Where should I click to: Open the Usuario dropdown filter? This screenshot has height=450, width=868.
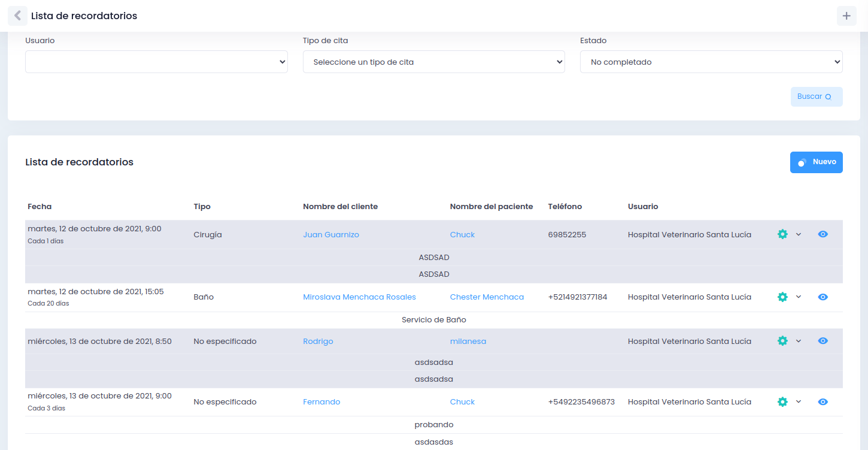tap(156, 62)
